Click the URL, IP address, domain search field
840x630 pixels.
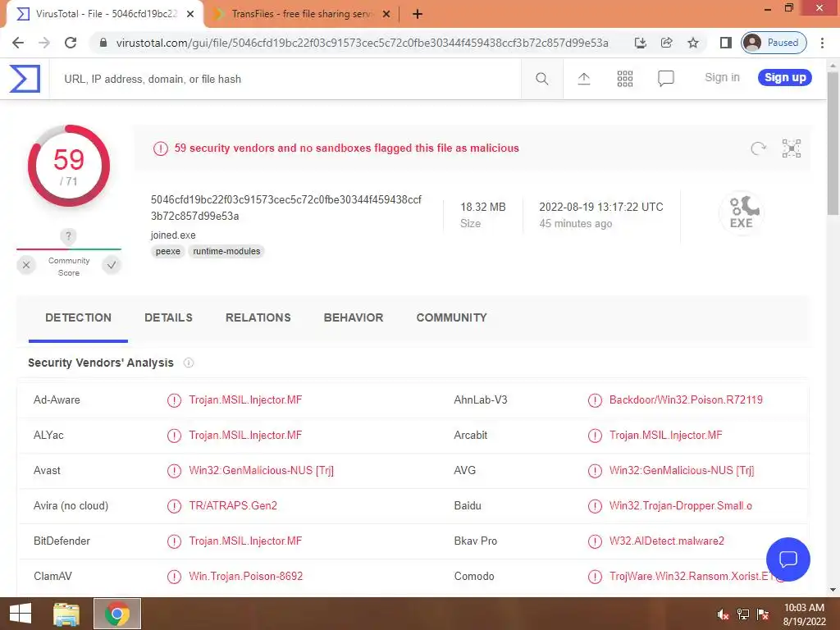pyautogui.click(x=285, y=79)
